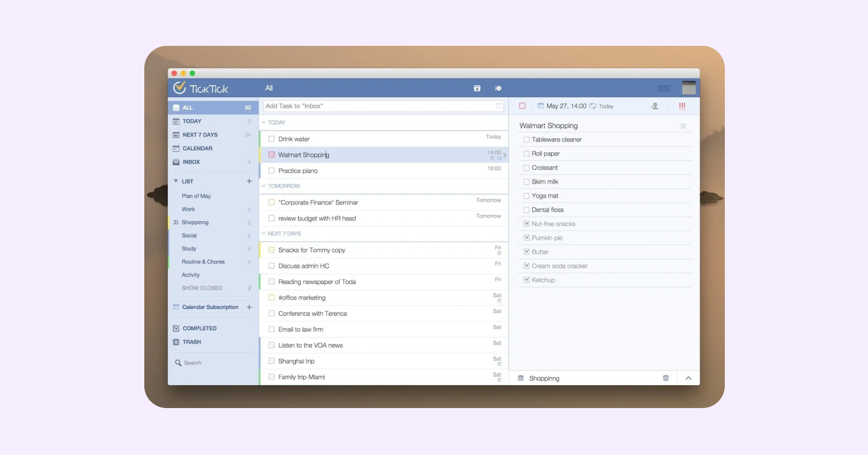Click the assign-person icon in detail pane
The width and height of the screenshot is (868, 455).
coord(655,106)
